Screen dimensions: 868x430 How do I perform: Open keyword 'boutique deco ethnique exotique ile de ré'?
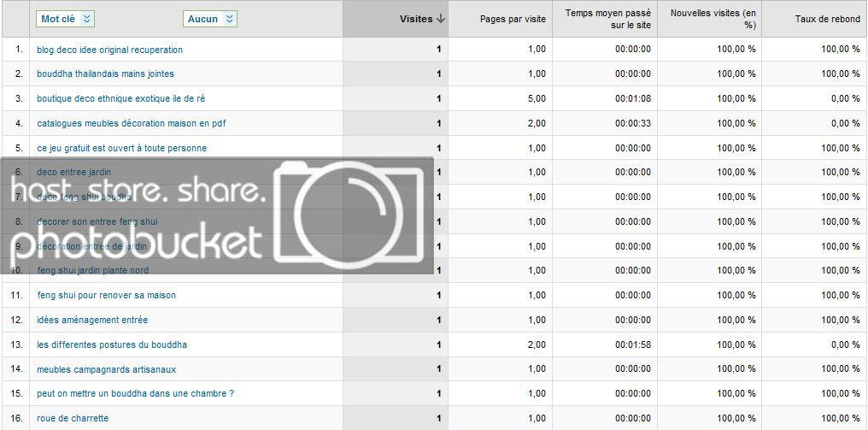click(x=120, y=98)
